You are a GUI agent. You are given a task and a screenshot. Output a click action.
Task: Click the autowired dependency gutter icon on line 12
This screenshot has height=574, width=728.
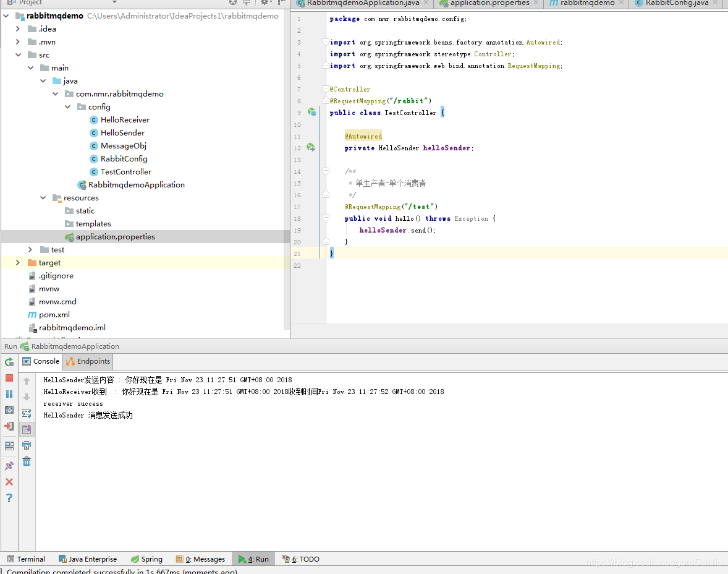pos(311,148)
